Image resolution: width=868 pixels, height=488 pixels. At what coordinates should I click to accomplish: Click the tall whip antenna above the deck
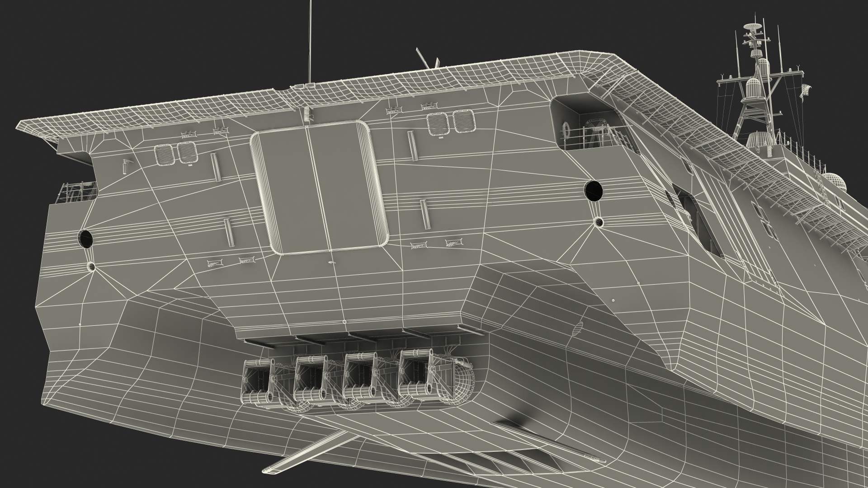310,42
